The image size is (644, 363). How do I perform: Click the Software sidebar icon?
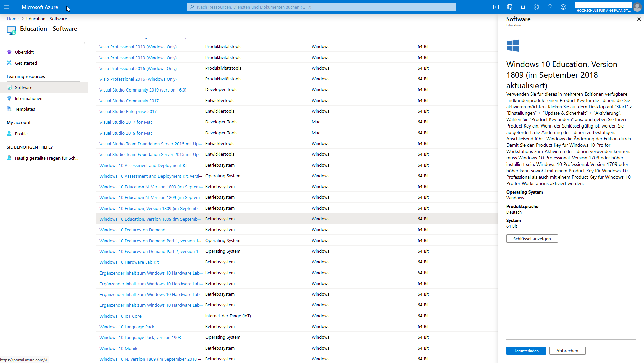click(9, 87)
